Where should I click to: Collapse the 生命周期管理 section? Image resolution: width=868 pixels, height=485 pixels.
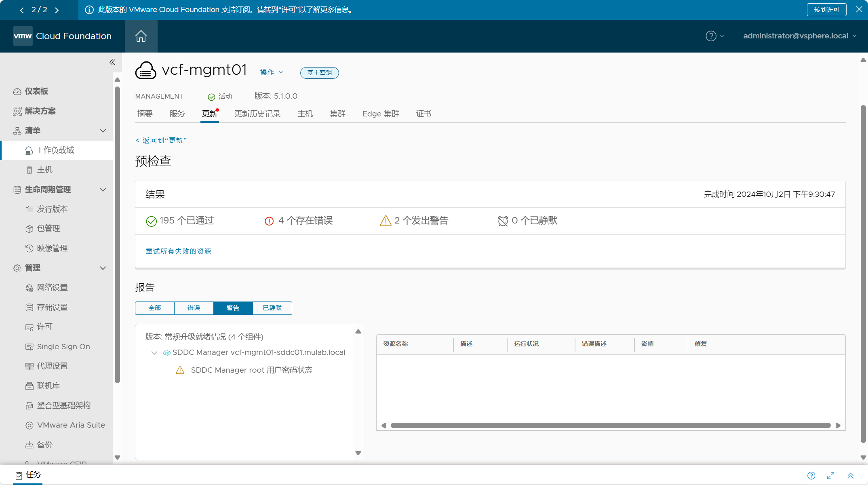coord(103,190)
